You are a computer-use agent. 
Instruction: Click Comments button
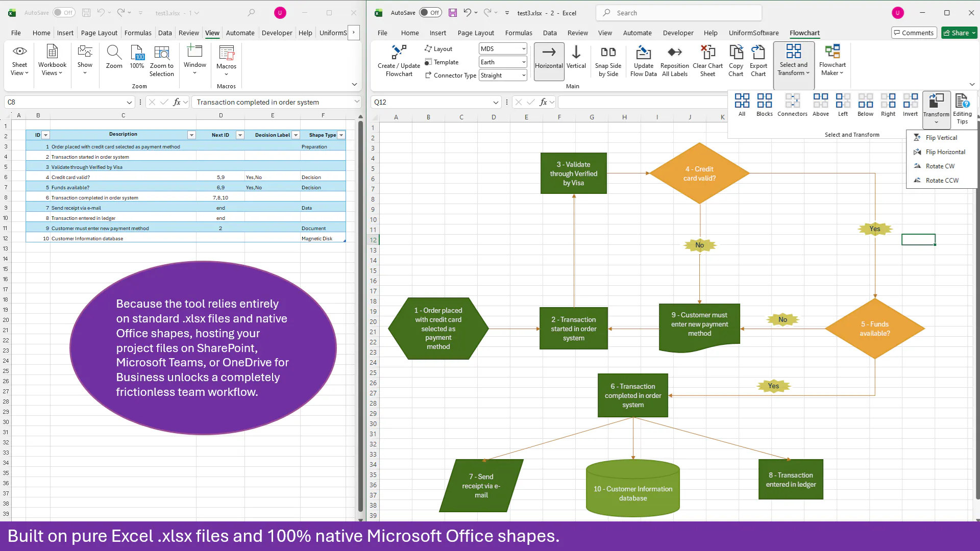point(914,33)
